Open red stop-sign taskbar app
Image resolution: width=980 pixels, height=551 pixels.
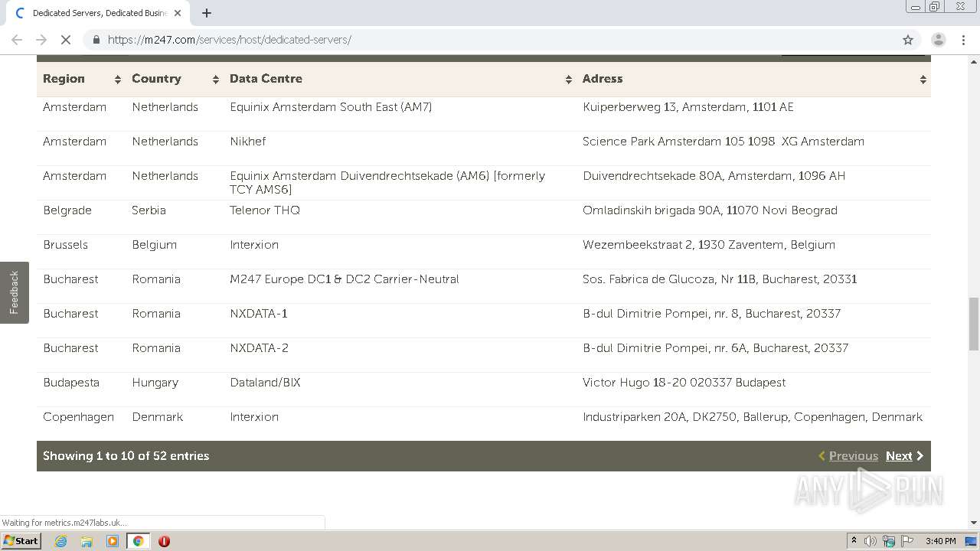(x=164, y=541)
